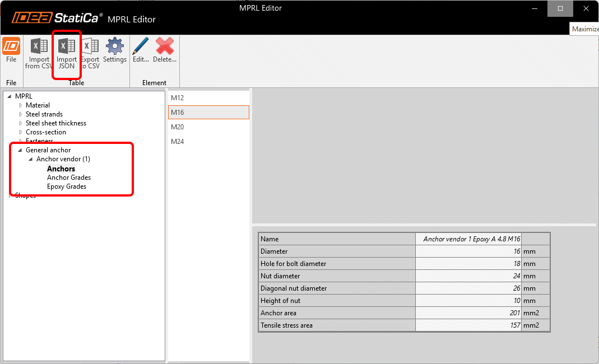Select Anchor Grades in tree
This screenshot has height=364, width=599.
click(x=69, y=178)
